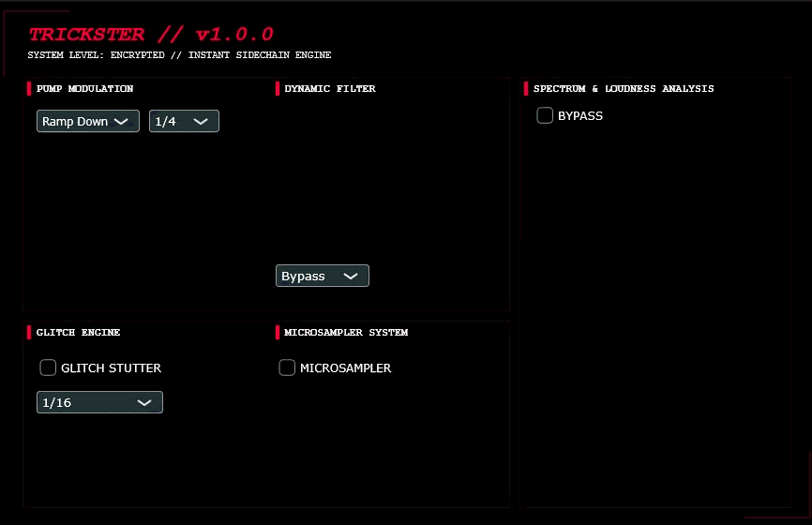Open the 1/4 pump rate dropdown
This screenshot has width=812, height=525.
click(184, 121)
